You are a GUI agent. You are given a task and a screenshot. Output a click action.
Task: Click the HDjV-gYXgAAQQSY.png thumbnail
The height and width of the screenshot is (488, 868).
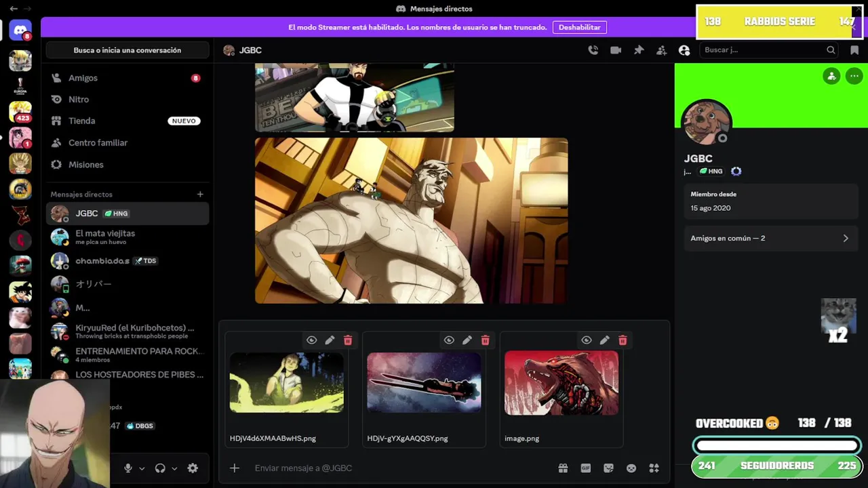[424, 382]
